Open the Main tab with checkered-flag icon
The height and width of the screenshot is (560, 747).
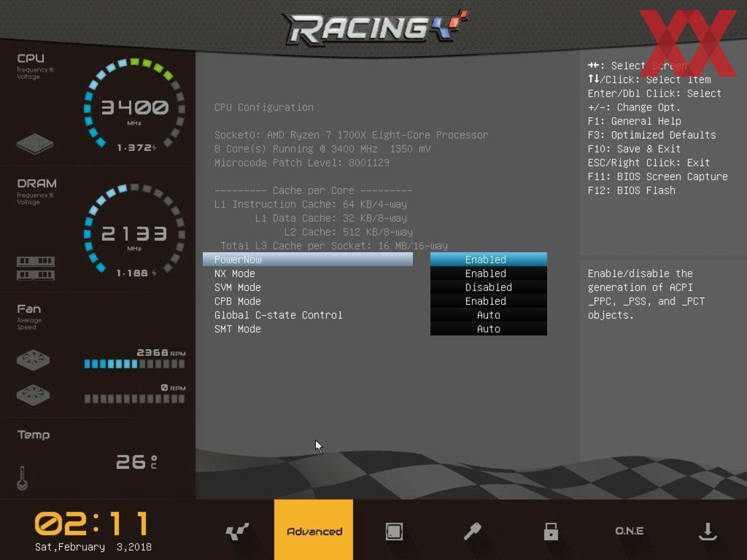(237, 531)
